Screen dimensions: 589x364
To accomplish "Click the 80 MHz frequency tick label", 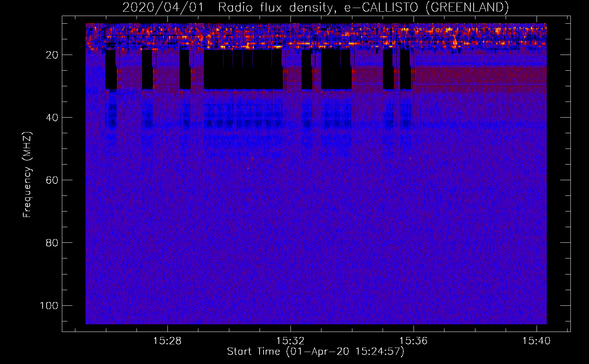I will 52,243.
